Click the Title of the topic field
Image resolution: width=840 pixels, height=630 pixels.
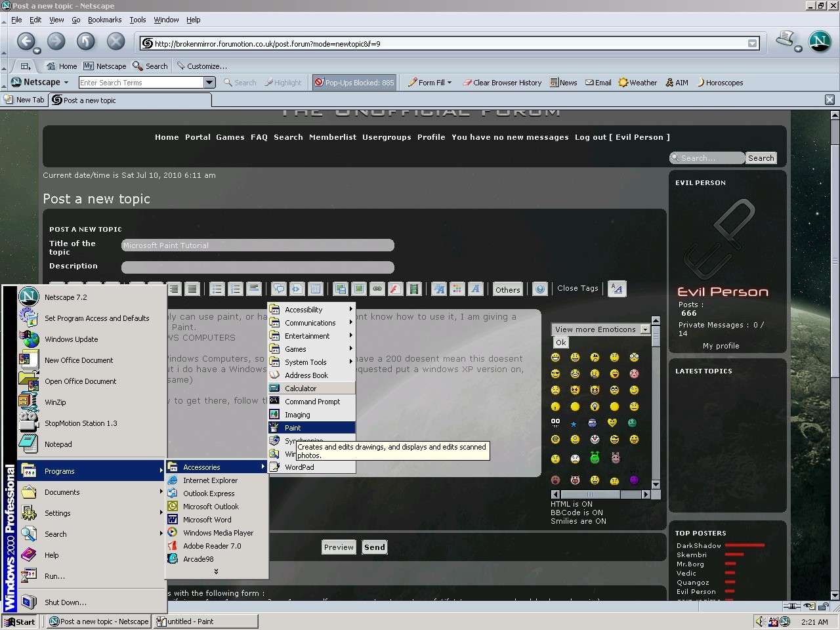[x=258, y=245]
